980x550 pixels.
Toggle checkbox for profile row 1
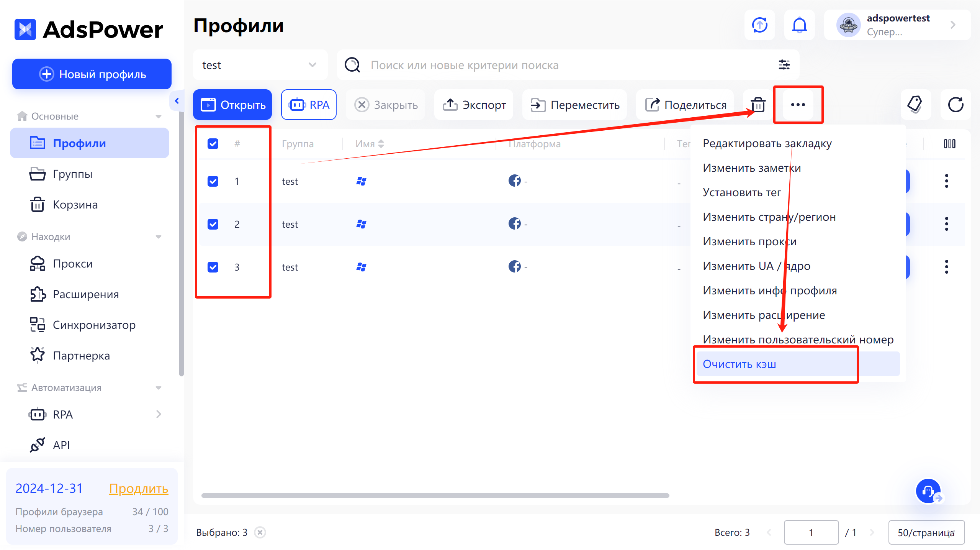(x=213, y=181)
